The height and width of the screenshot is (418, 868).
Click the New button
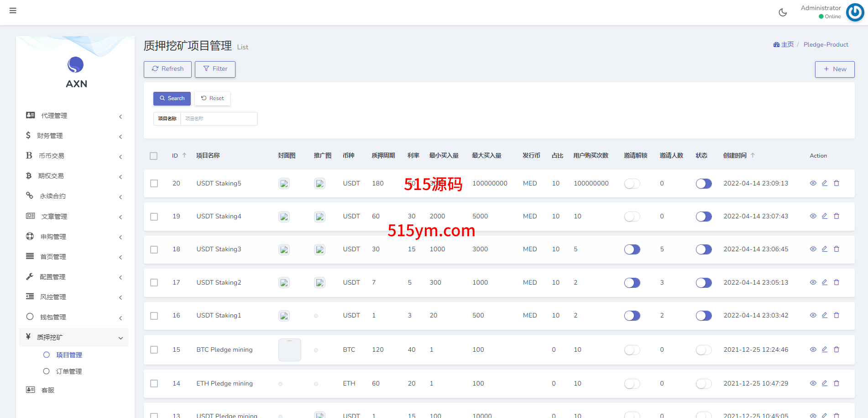(x=835, y=69)
